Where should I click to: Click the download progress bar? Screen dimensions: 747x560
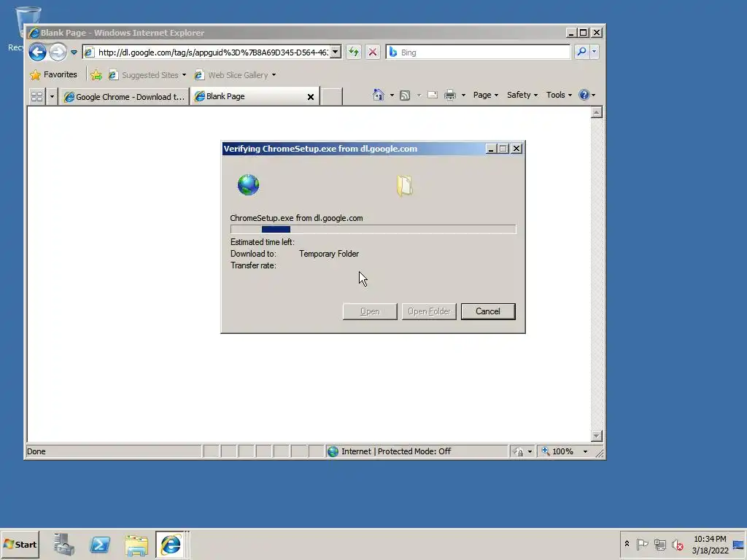(x=373, y=229)
